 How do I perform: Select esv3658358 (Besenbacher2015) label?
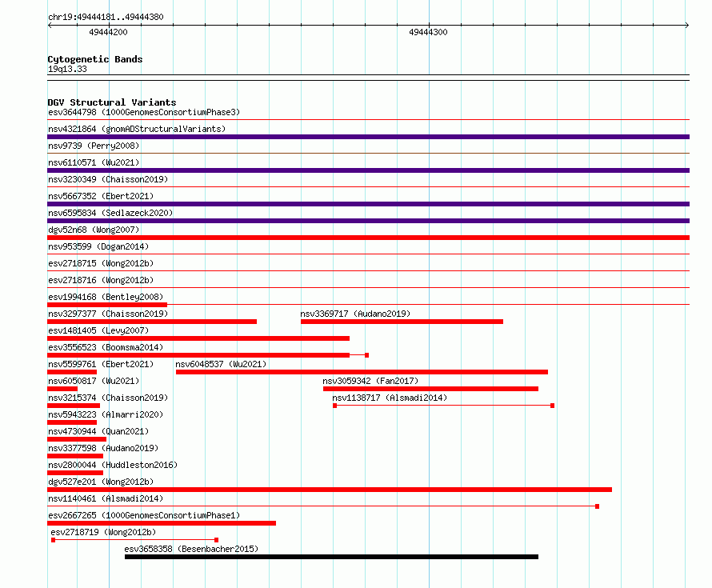(x=191, y=549)
